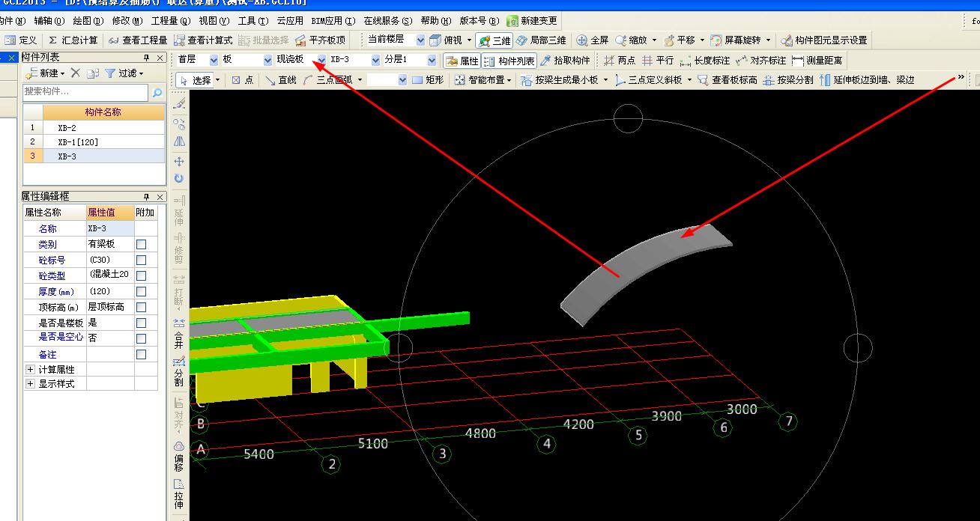Check 附加 box for 顶标高(m) row
The width and height of the screenshot is (980, 521).
(x=141, y=308)
